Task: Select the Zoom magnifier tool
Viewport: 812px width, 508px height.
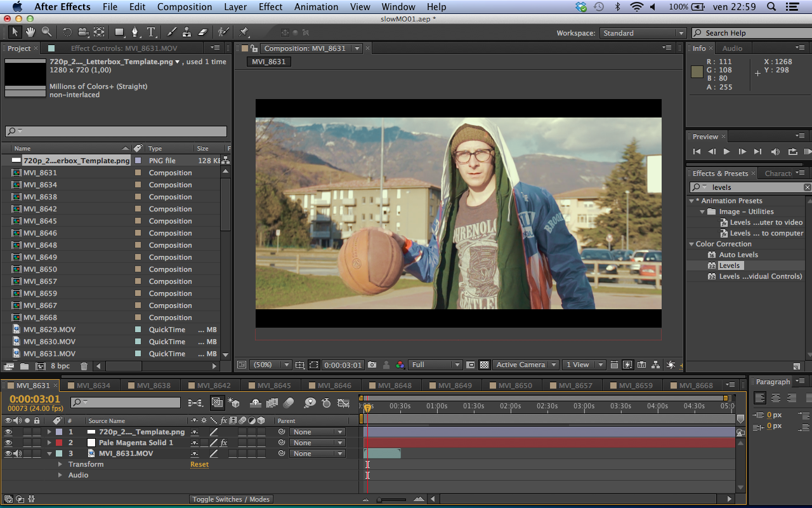Action: click(x=47, y=32)
